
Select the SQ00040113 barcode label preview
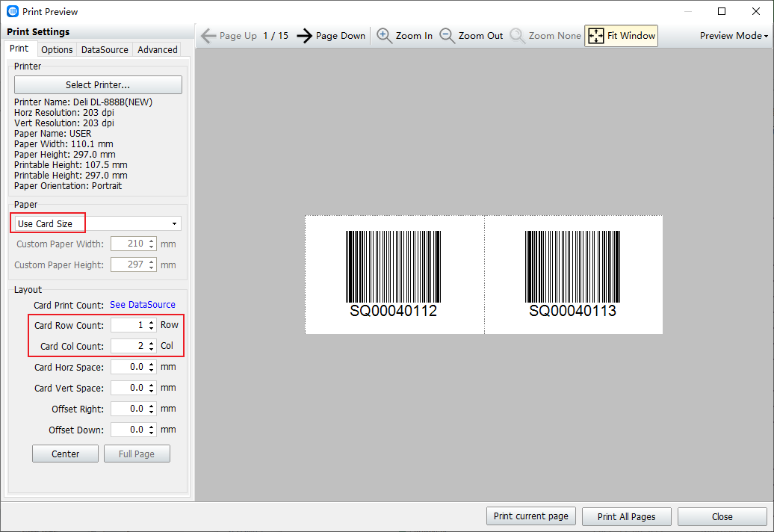tap(574, 275)
